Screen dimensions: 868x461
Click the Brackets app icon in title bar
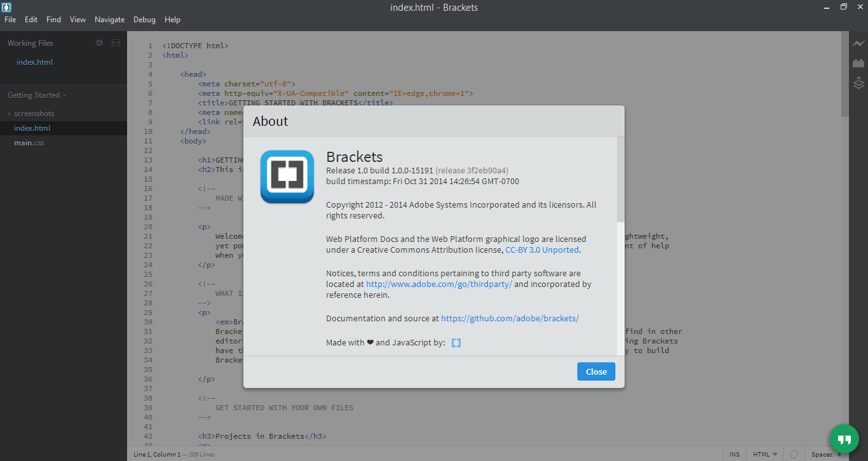point(7,7)
